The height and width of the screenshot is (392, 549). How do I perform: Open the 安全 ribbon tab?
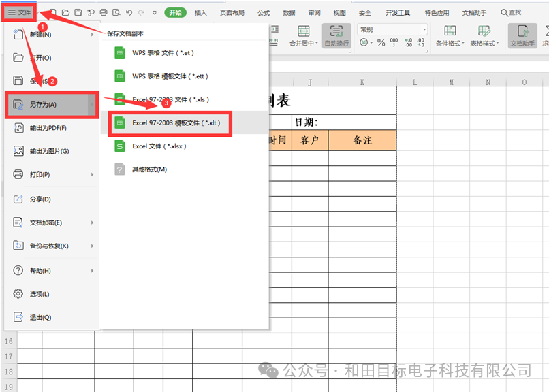[365, 13]
